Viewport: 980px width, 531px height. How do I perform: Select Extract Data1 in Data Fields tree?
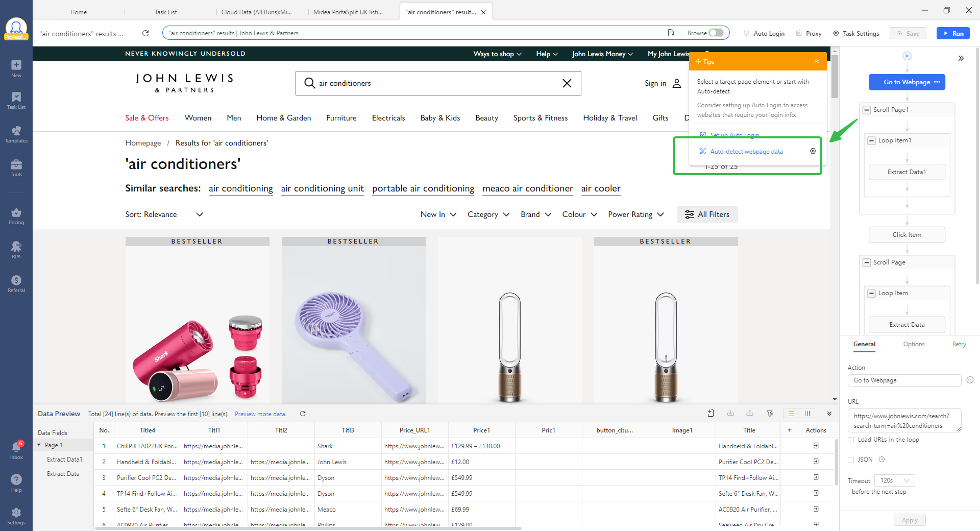pyautogui.click(x=64, y=460)
